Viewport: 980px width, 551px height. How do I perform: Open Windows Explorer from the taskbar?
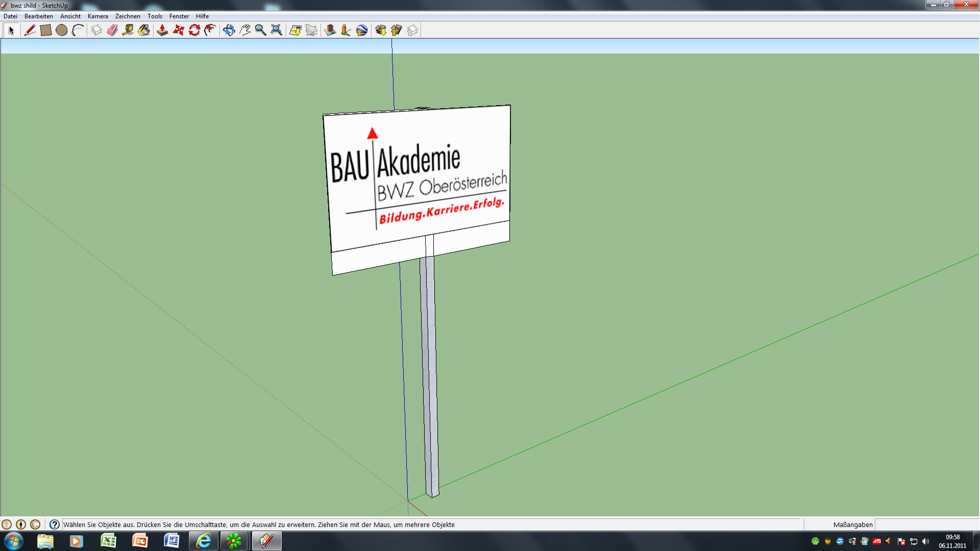point(45,541)
